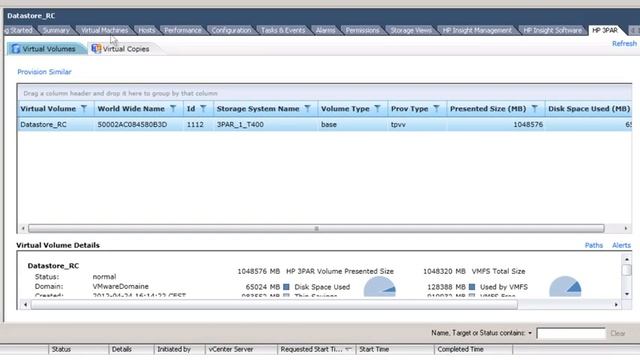
Task: Filter the Id column
Action: tap(203, 109)
